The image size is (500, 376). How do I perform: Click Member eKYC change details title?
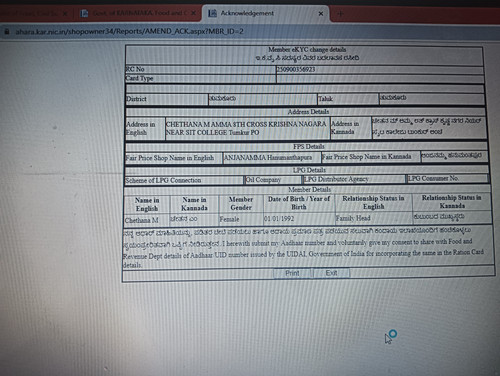(307, 50)
